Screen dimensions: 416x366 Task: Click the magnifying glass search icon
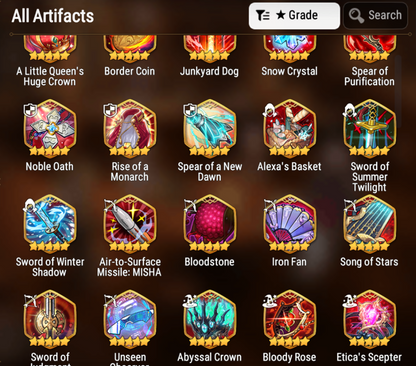(356, 16)
